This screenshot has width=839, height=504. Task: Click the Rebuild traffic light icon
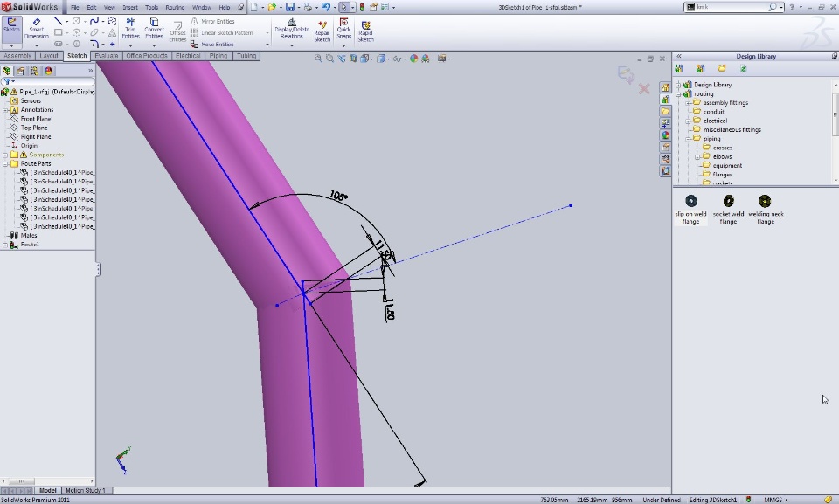pos(362,8)
